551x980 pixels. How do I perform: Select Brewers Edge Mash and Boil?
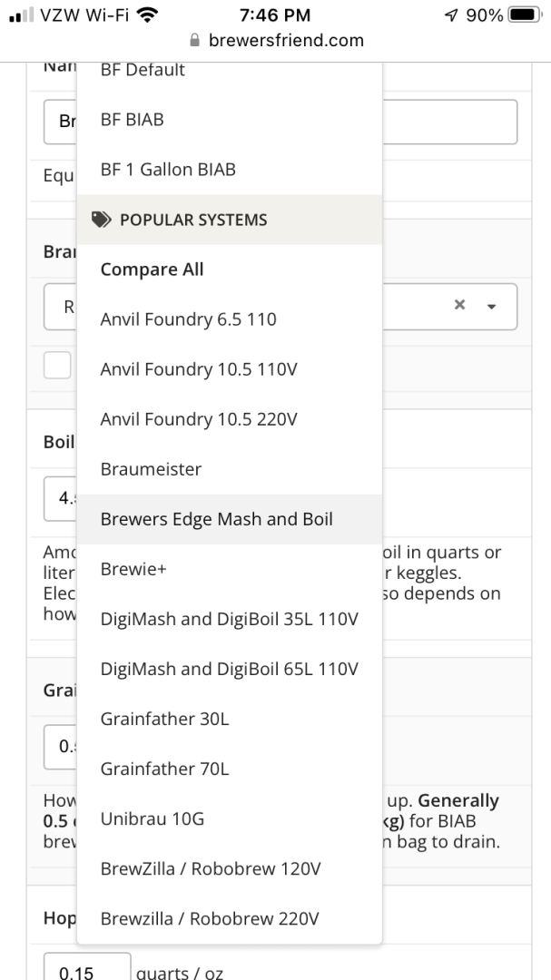point(217,519)
